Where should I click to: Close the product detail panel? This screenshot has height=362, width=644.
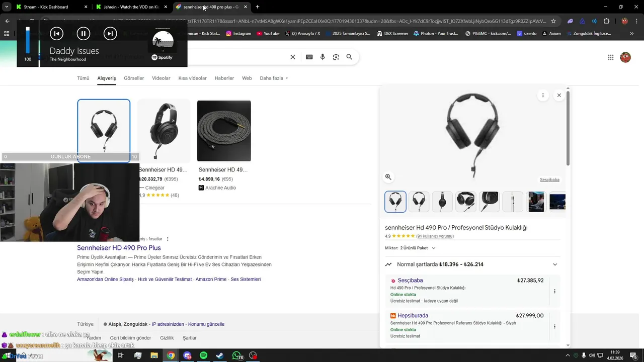click(558, 95)
